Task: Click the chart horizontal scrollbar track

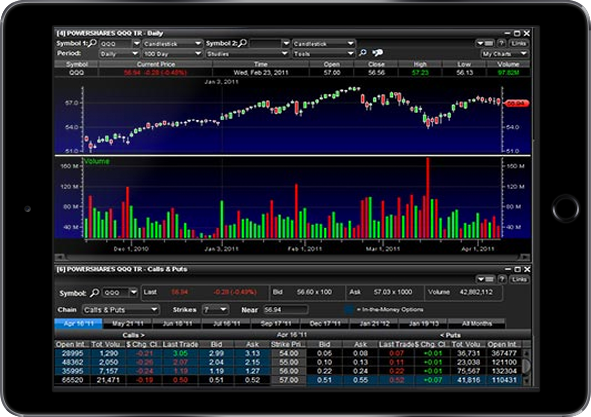Action: 292,257
